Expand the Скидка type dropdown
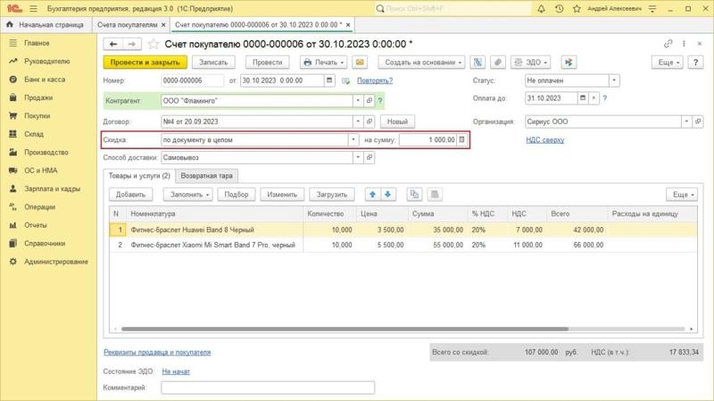714x401 pixels. (x=353, y=140)
